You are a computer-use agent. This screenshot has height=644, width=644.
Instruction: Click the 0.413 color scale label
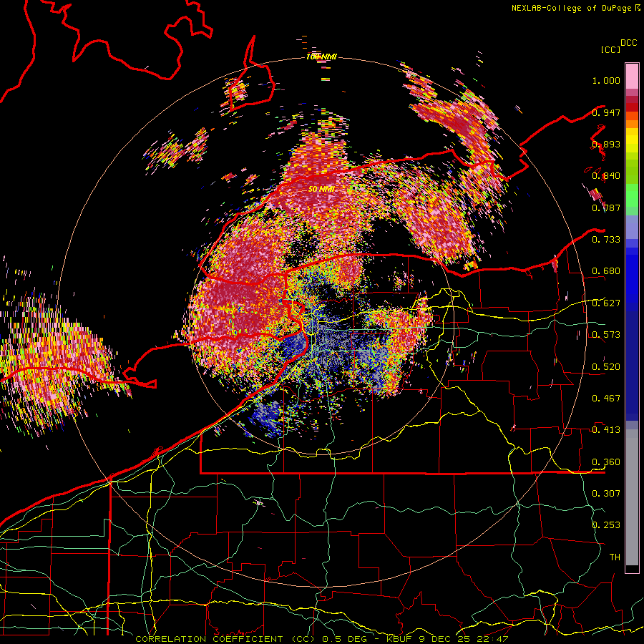(x=606, y=429)
